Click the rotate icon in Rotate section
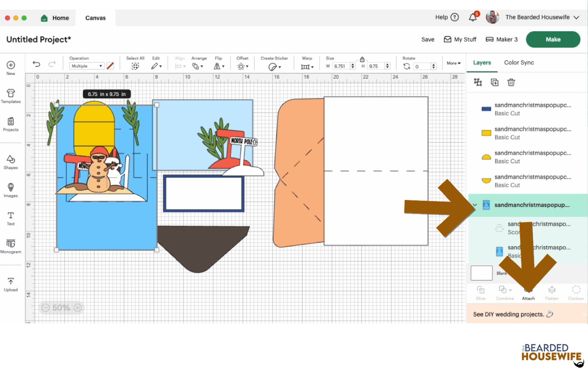The image size is (588, 374). point(407,66)
